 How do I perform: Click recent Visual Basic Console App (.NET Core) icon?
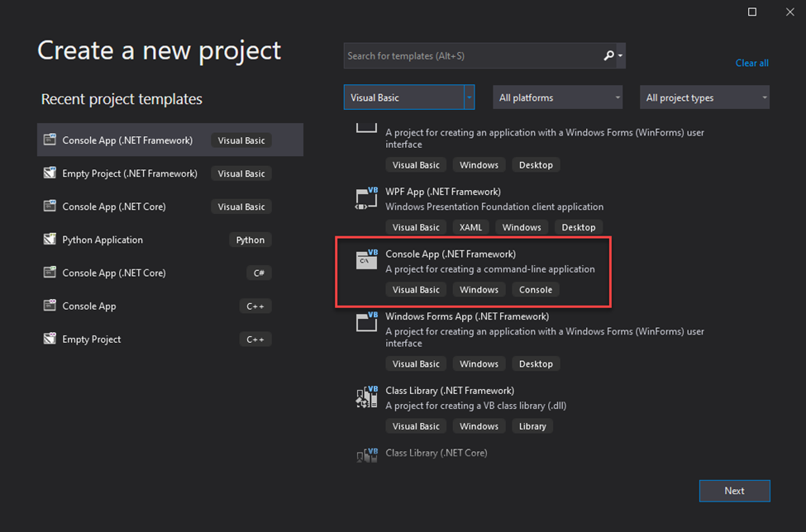tap(50, 206)
